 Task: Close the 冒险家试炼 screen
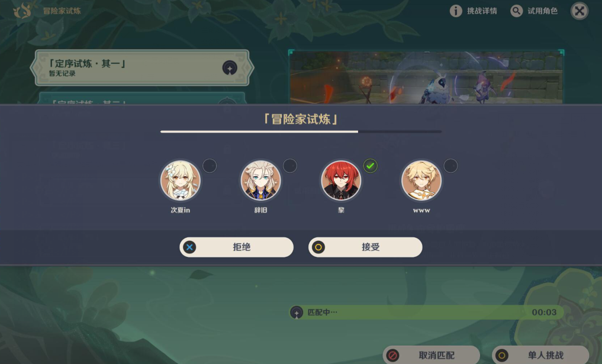click(x=580, y=11)
